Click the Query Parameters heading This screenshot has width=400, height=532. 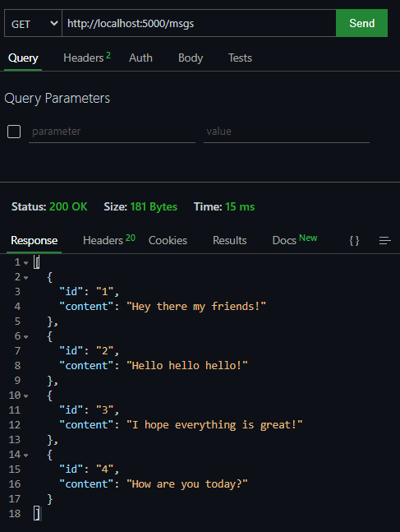pyautogui.click(x=57, y=99)
